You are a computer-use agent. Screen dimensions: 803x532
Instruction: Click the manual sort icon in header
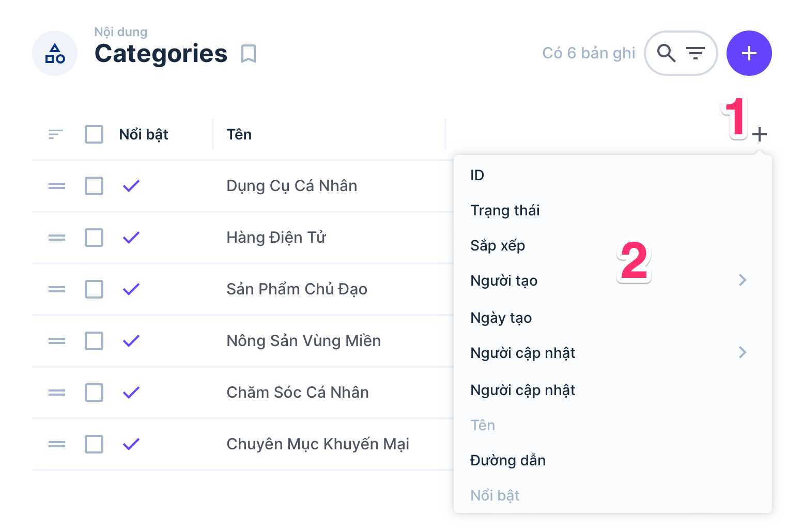coord(55,135)
